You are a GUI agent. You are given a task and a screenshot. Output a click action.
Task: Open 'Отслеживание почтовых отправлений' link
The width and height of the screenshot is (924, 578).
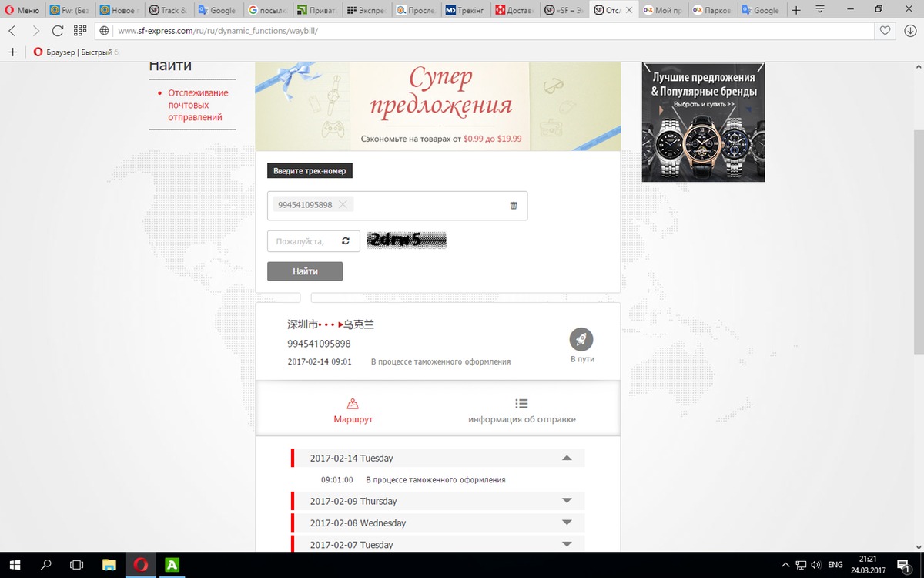[x=198, y=105]
